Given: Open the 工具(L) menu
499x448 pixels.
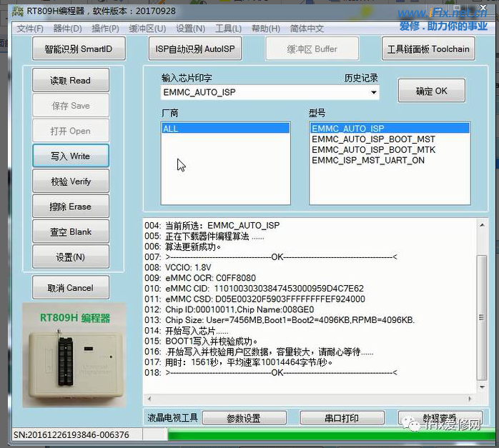Looking at the screenshot, I should coord(228,29).
